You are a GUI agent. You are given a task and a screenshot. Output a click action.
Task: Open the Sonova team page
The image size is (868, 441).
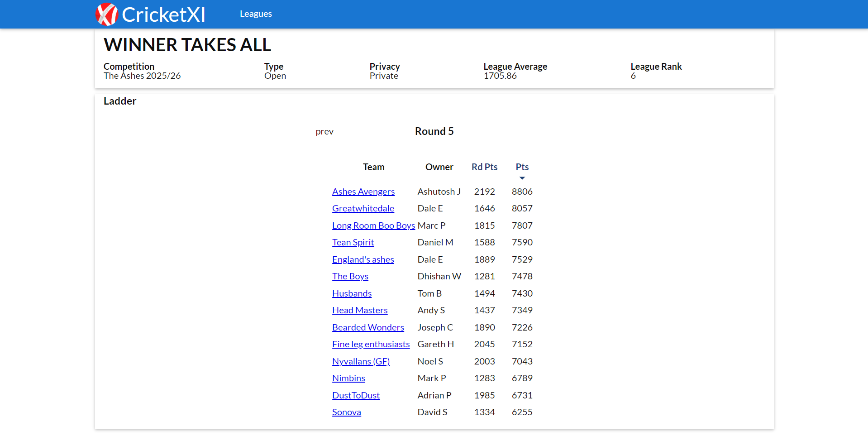pyautogui.click(x=346, y=412)
